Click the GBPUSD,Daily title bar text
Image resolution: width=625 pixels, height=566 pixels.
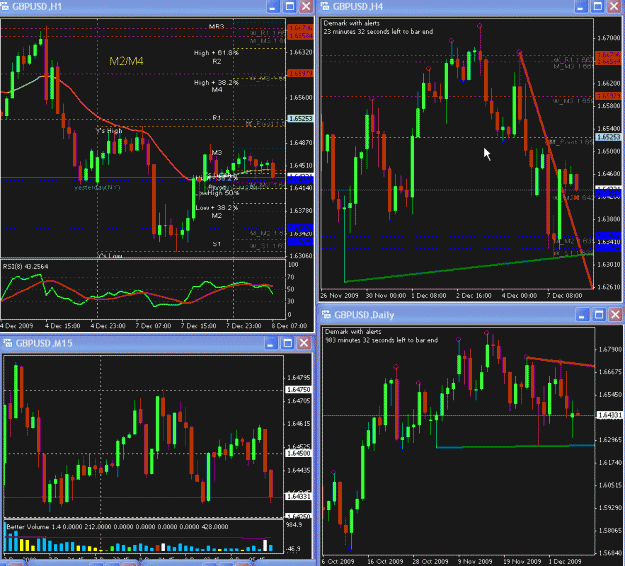pos(364,315)
